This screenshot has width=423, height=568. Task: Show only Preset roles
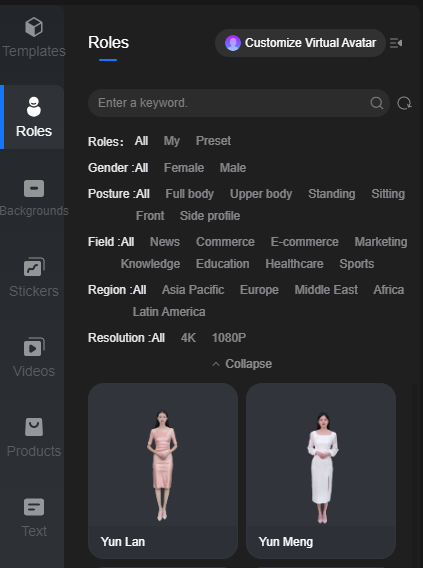pos(213,141)
